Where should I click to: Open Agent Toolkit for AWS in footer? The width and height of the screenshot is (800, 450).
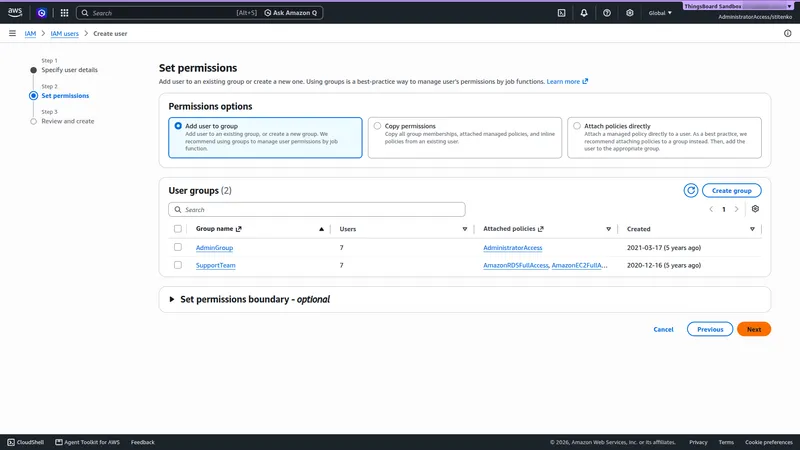click(87, 442)
